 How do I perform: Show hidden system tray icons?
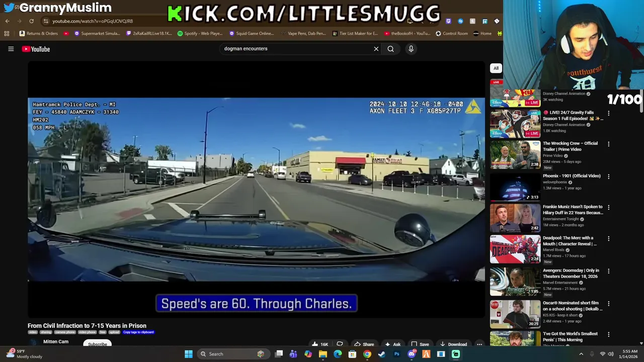pos(581,354)
